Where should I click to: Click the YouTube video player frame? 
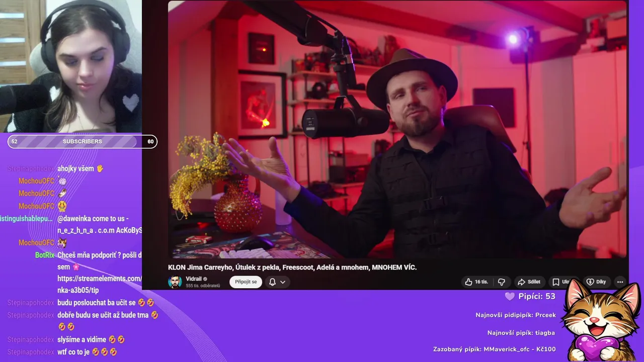(397, 129)
